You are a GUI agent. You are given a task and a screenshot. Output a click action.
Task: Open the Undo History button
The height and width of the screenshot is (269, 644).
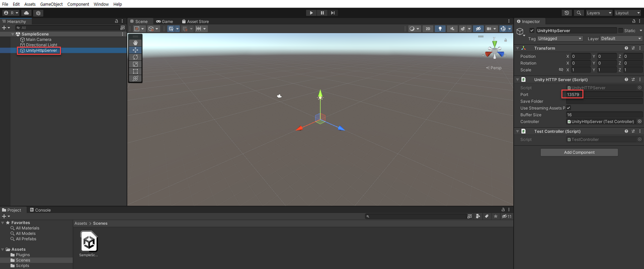[x=568, y=13]
